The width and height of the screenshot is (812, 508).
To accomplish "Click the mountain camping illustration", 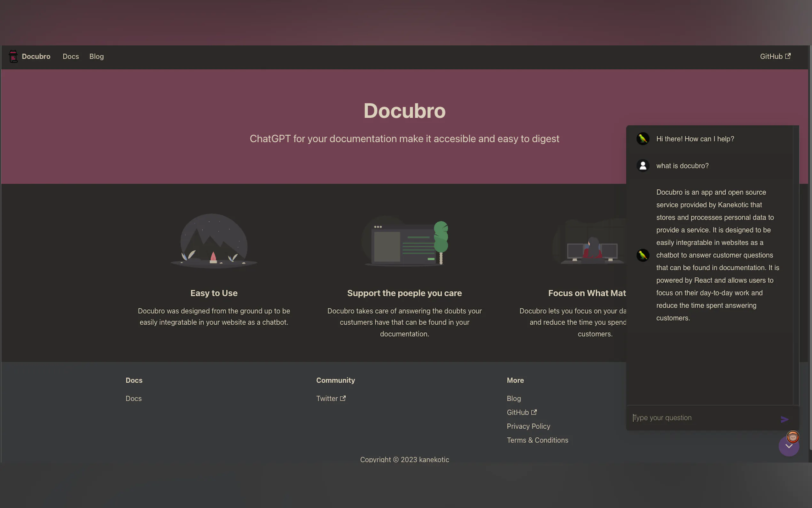I will tap(214, 241).
